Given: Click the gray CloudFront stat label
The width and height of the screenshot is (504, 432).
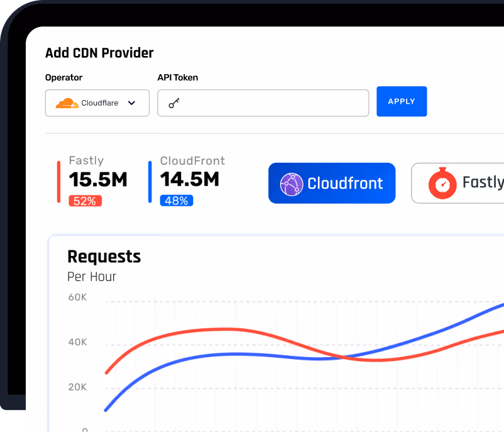Looking at the screenshot, I should point(192,160).
